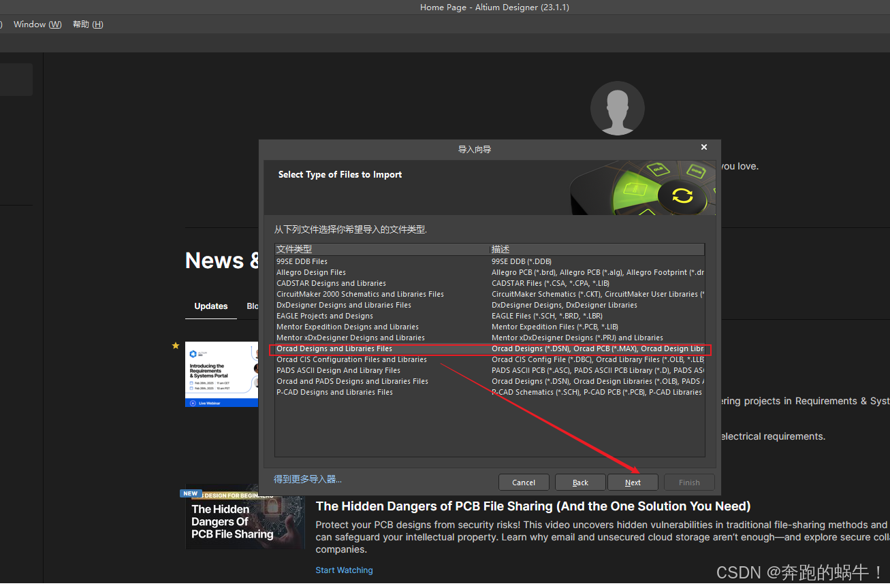Click the Start Watching link
The image size is (890, 588).
[x=344, y=570]
